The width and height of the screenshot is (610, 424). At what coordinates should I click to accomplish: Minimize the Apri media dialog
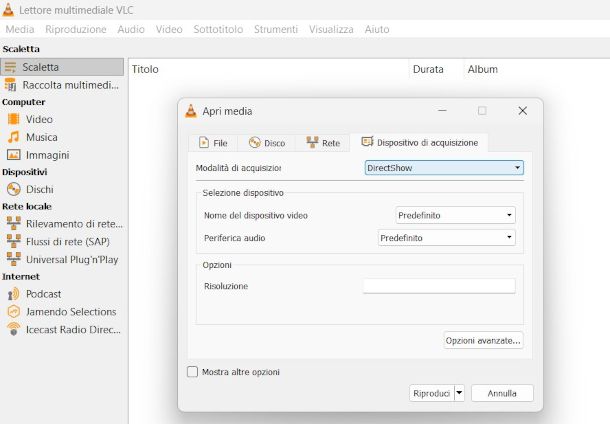(442, 111)
